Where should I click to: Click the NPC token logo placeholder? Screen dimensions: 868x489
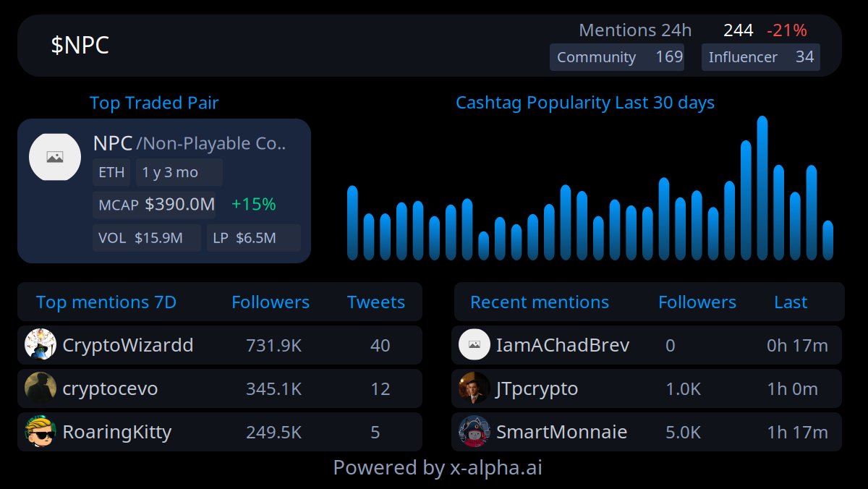(55, 157)
